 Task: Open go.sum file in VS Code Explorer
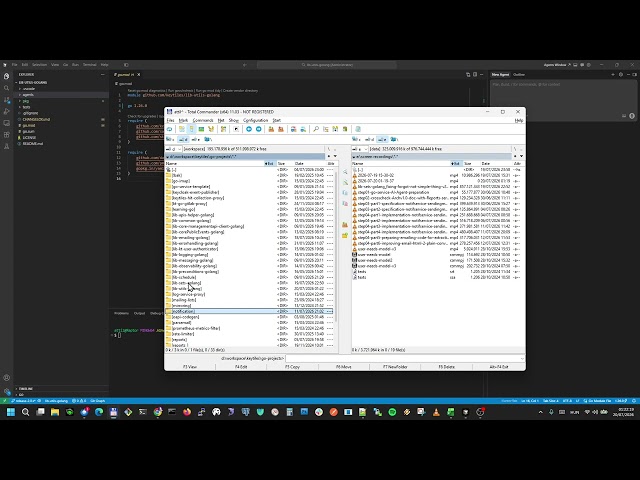pyautogui.click(x=61, y=131)
